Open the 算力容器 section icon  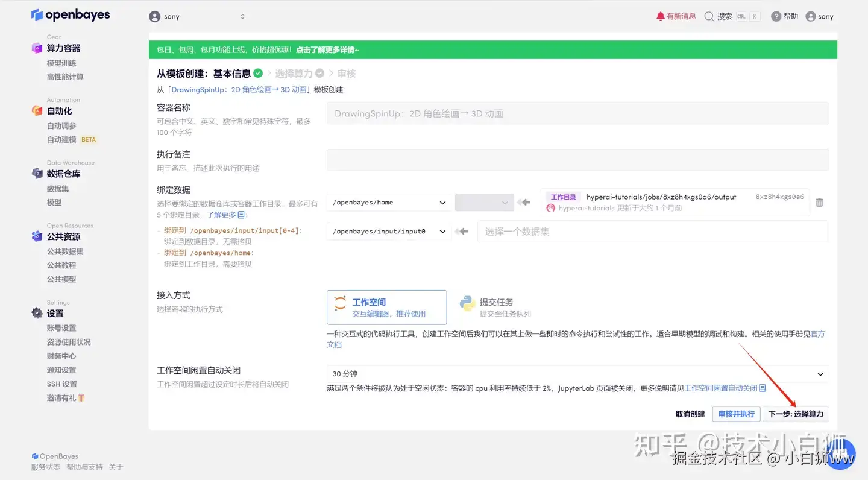[x=37, y=48]
